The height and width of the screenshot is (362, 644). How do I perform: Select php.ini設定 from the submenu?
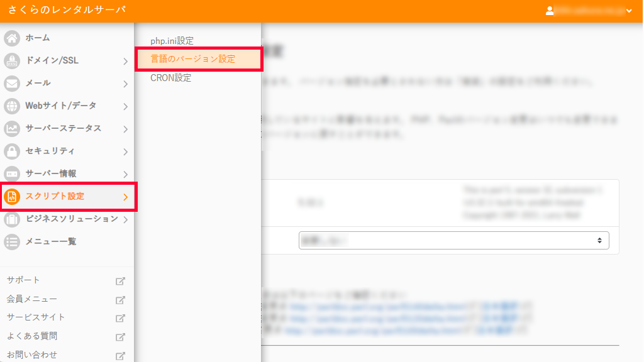[x=172, y=41]
